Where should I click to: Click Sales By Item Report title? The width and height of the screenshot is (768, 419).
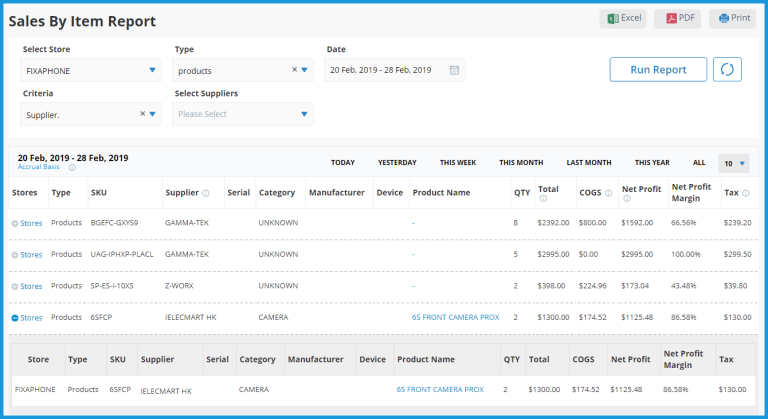point(82,21)
